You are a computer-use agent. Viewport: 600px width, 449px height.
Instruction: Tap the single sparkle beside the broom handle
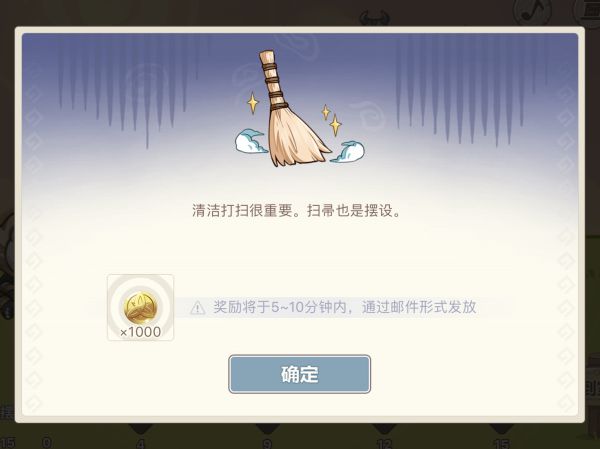253,103
